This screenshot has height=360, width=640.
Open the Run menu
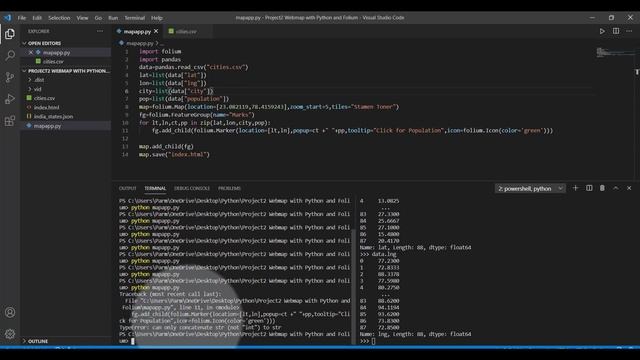coord(113,18)
